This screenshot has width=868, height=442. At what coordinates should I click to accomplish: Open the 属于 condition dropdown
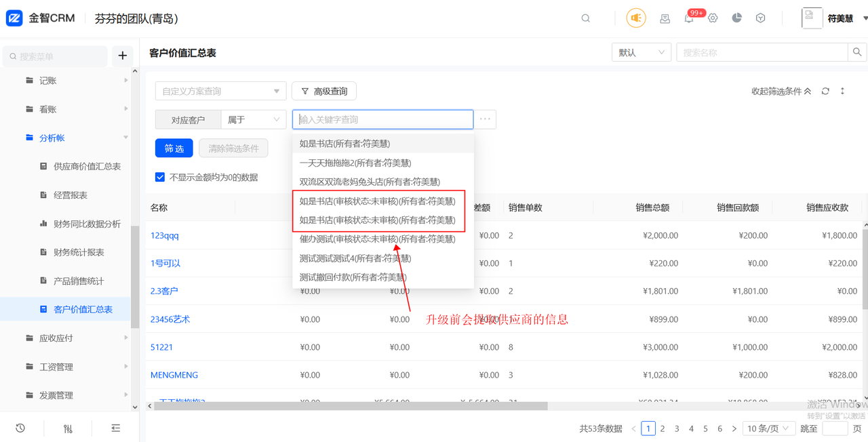pos(254,119)
